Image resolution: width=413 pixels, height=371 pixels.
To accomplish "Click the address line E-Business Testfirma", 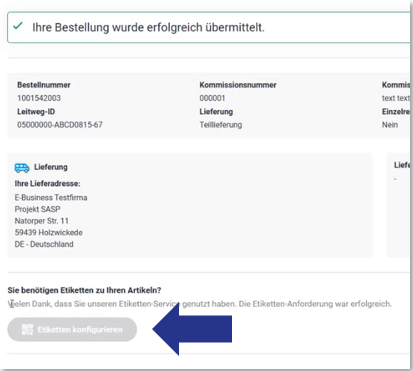I will (x=51, y=198).
